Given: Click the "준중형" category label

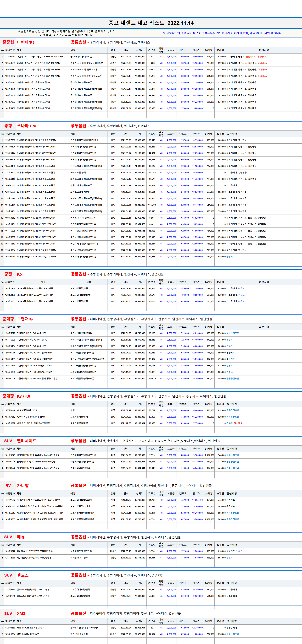Looking at the screenshot, I should click(x=8, y=42).
